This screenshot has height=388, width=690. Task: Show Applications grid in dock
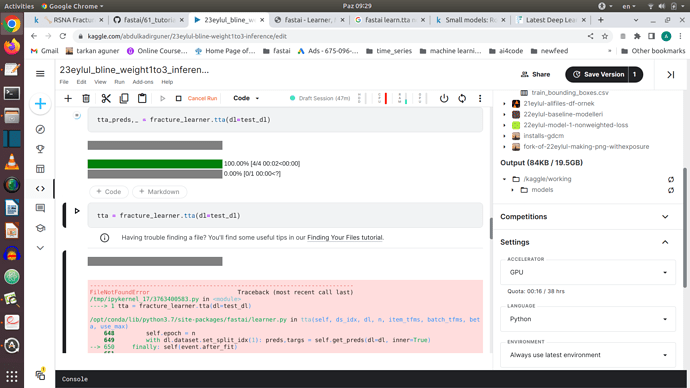12,377
